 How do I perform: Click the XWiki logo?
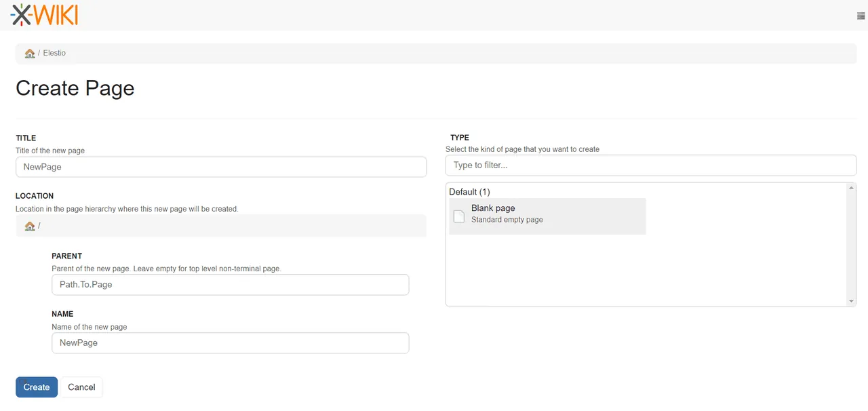point(44,14)
